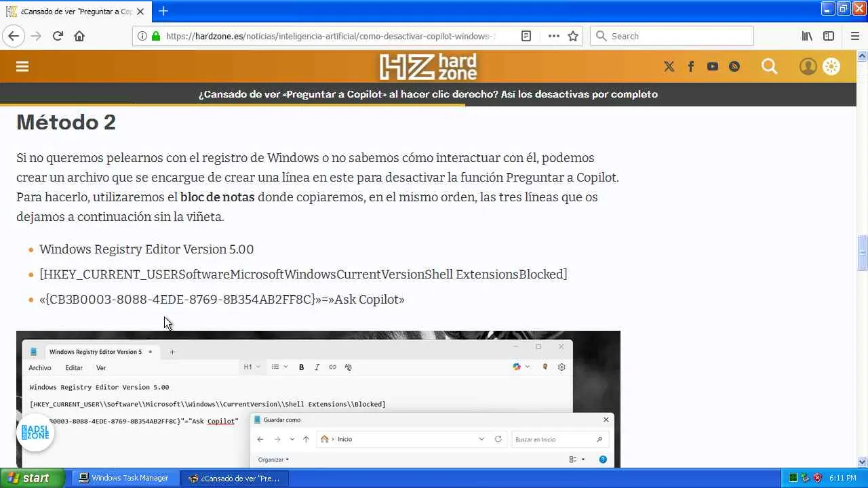Open HardZone's X (Twitter) profile
The height and width of the screenshot is (488, 868).
669,66
